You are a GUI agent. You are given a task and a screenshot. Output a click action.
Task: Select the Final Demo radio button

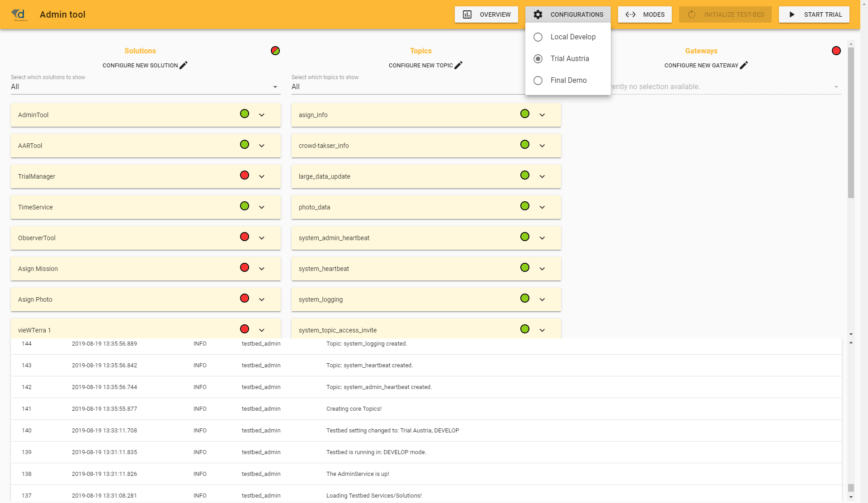537,80
